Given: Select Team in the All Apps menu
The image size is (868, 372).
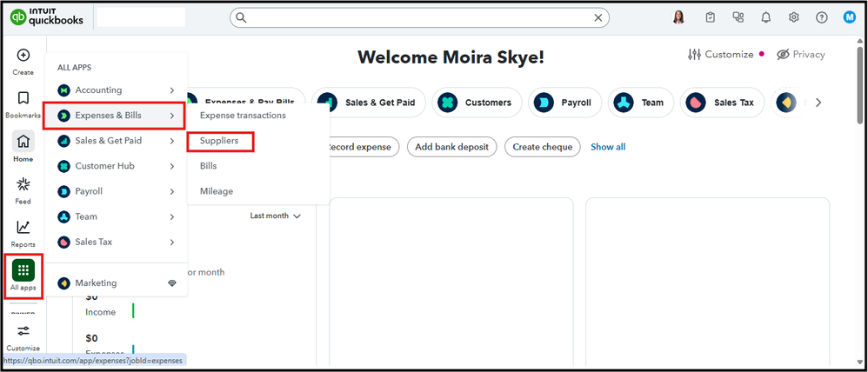Looking at the screenshot, I should [x=115, y=216].
